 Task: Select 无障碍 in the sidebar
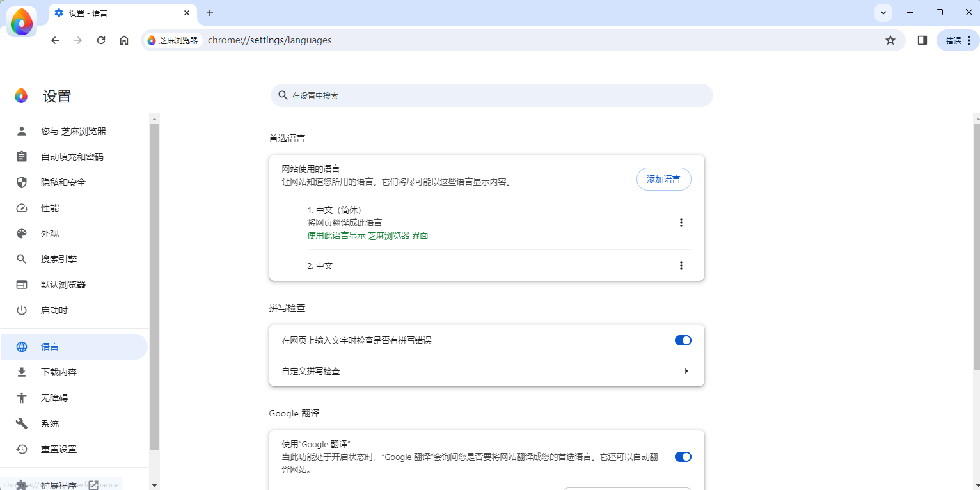tap(54, 397)
